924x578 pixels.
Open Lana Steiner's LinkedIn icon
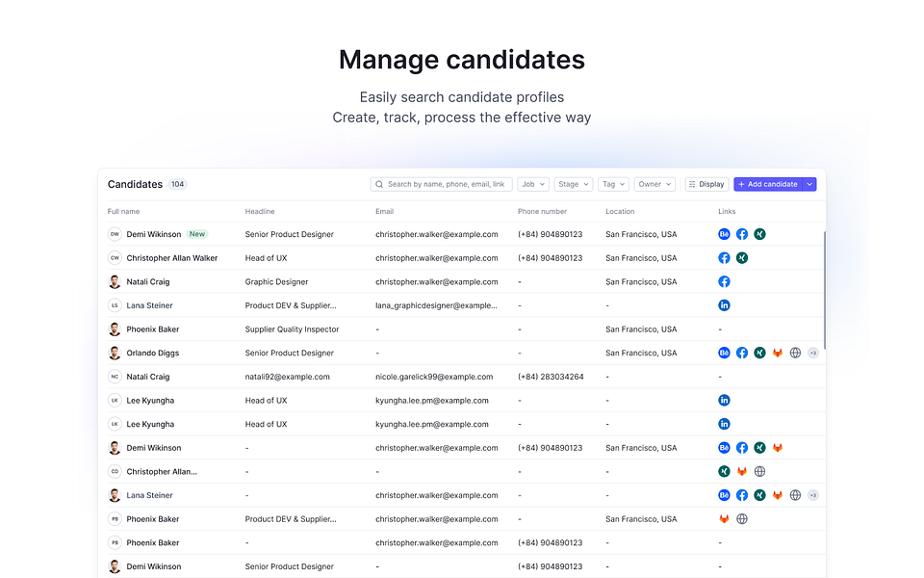point(723,305)
